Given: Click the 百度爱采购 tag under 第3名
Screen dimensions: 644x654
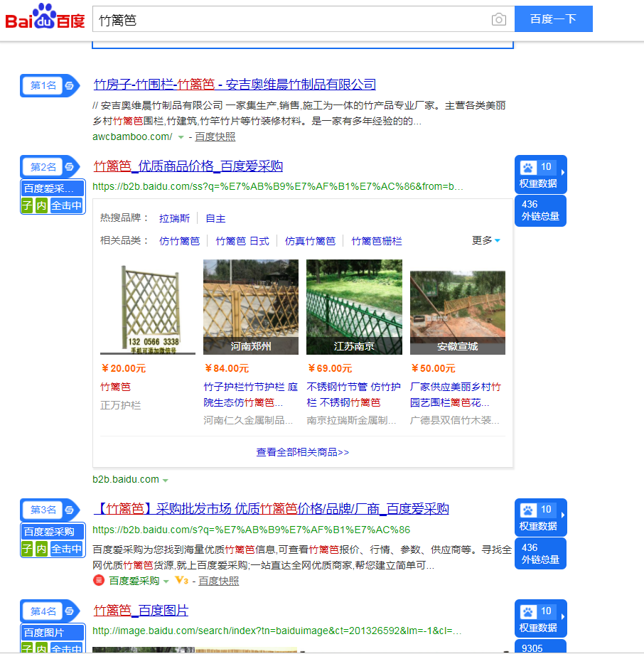Looking at the screenshot, I should [53, 532].
